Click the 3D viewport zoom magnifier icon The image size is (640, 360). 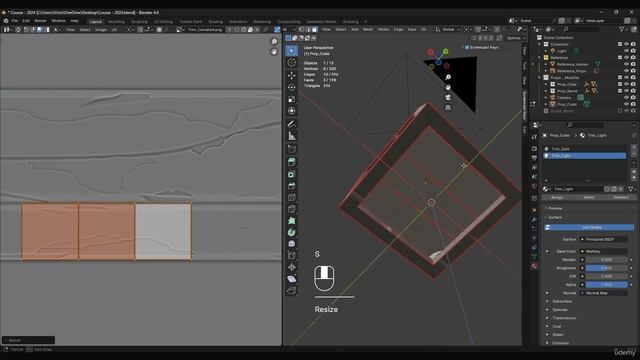pos(448,77)
